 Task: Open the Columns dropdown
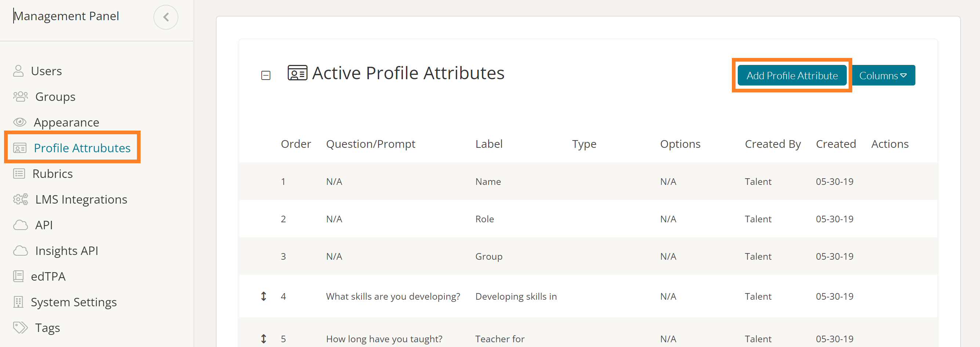[883, 75]
